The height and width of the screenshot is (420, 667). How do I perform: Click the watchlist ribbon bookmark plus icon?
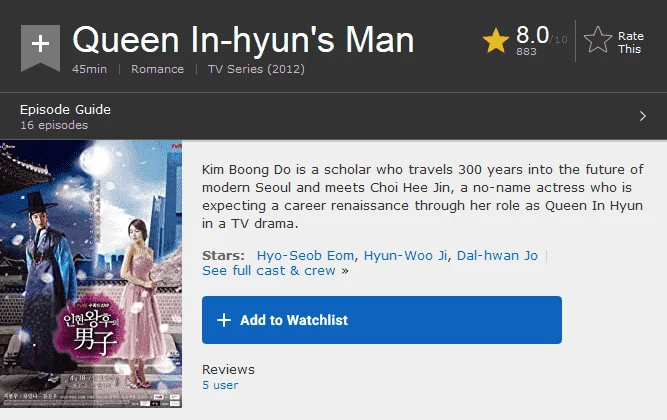pyautogui.click(x=40, y=48)
